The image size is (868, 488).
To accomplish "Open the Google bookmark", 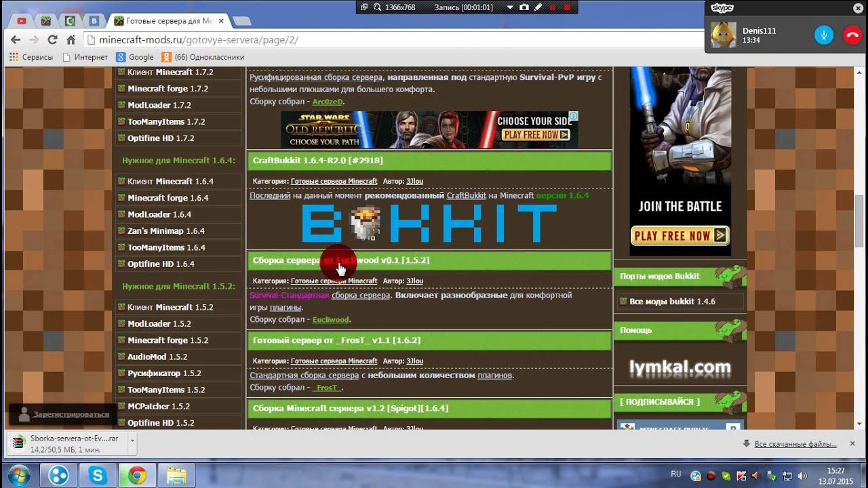I will (x=135, y=57).
